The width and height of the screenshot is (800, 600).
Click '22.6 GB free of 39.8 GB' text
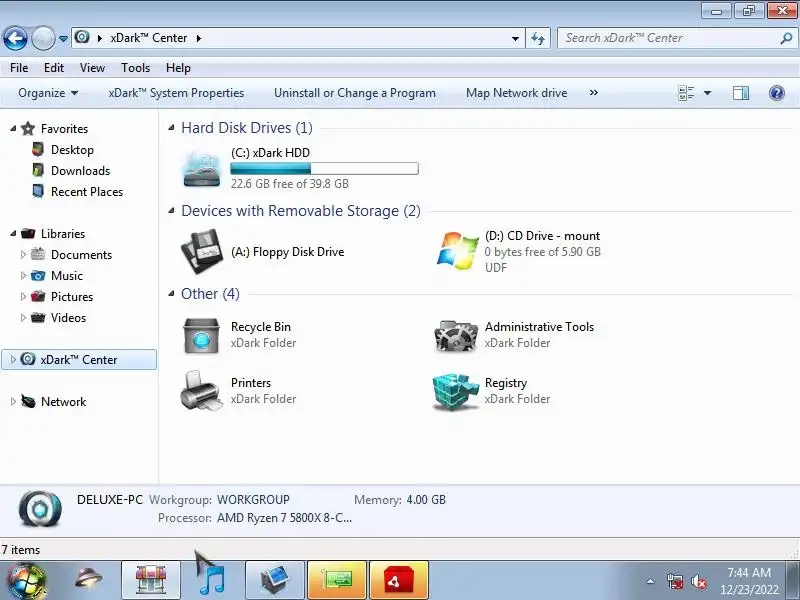tap(289, 184)
